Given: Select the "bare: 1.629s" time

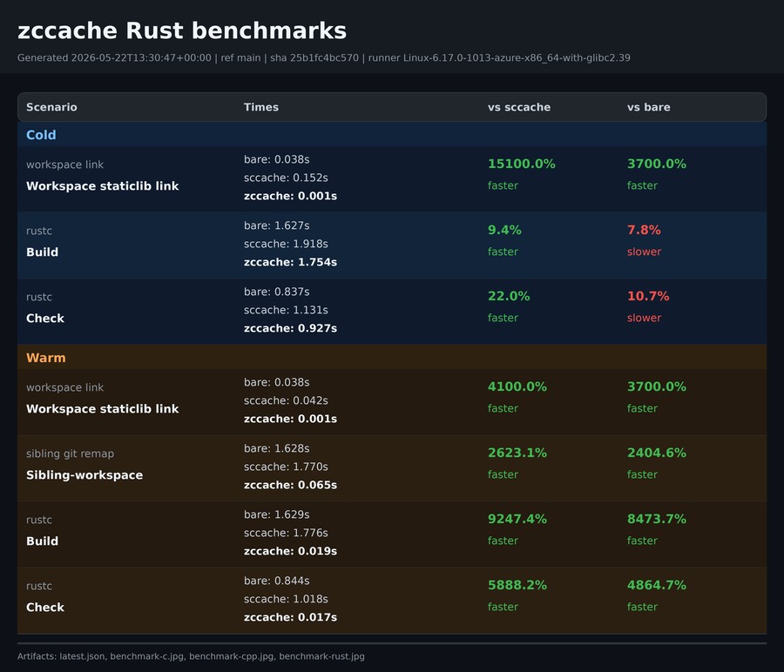Looking at the screenshot, I should (x=276, y=514).
